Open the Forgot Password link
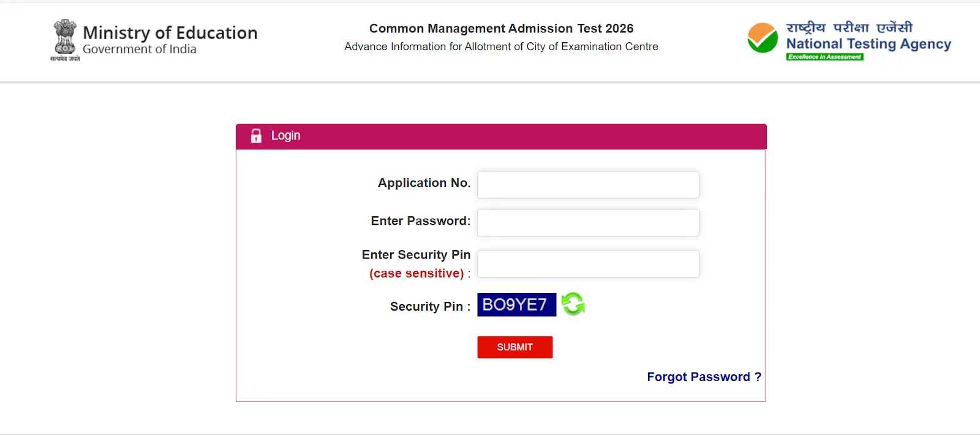Screen dimensions: 980x435 pyautogui.click(x=703, y=377)
